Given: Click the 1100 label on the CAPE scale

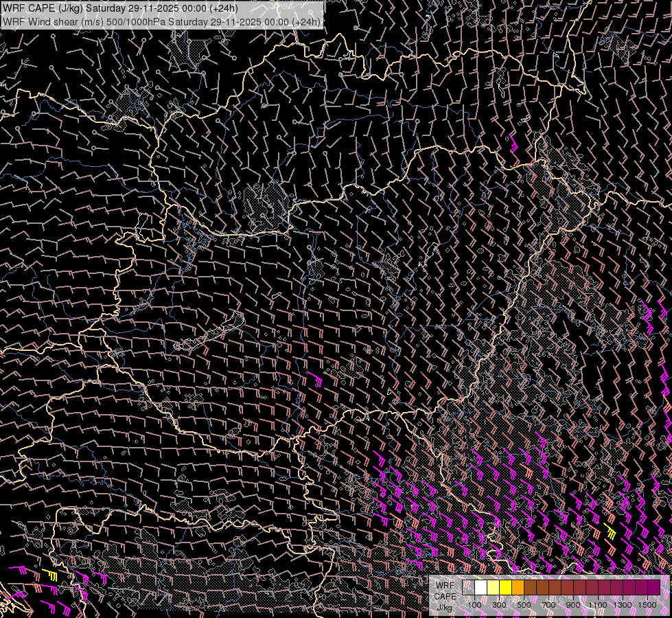Looking at the screenshot, I should pyautogui.click(x=597, y=605).
